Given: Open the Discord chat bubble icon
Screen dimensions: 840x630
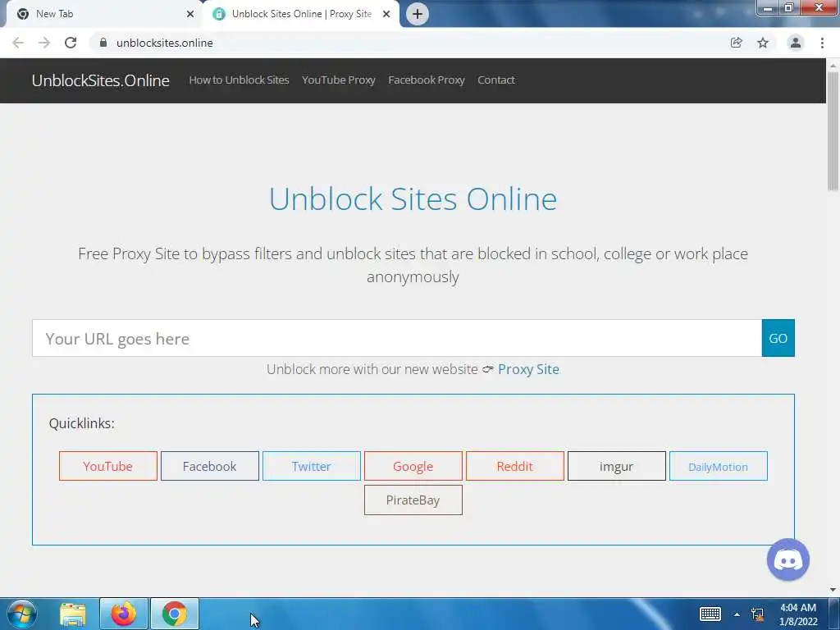Looking at the screenshot, I should point(788,559).
